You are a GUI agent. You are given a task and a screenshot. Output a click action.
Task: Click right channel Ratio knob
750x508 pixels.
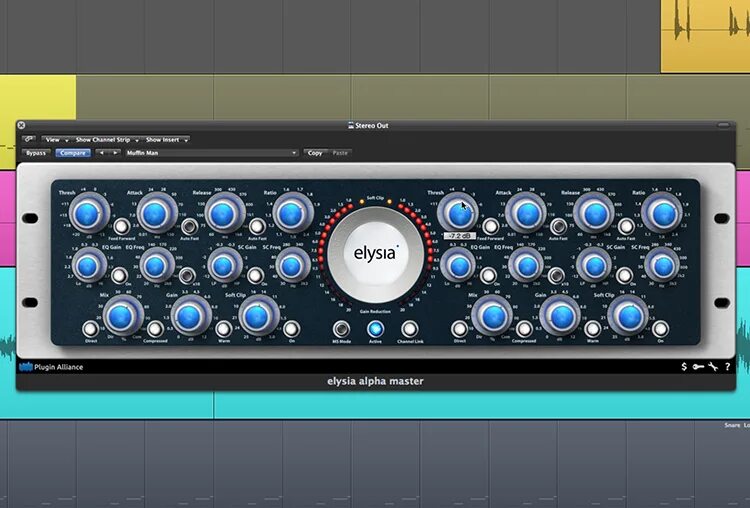coord(660,214)
